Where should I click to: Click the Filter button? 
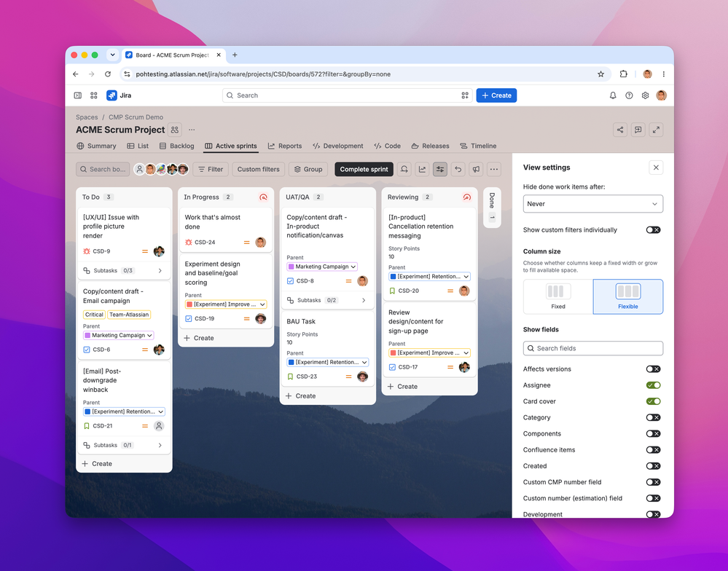point(211,169)
